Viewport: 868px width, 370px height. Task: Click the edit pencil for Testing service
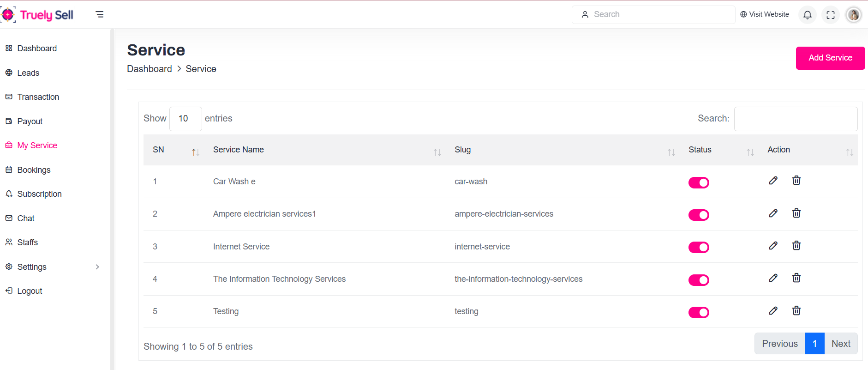point(773,311)
